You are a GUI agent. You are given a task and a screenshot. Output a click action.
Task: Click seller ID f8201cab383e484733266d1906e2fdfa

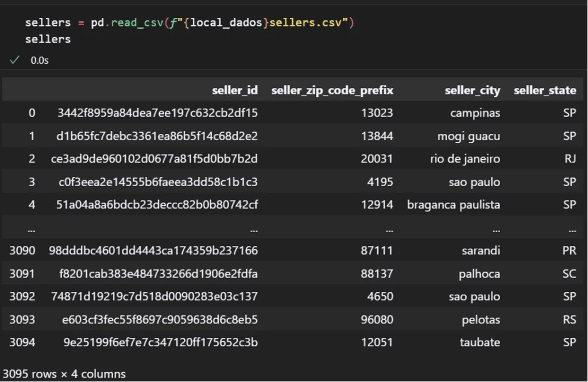click(x=158, y=273)
